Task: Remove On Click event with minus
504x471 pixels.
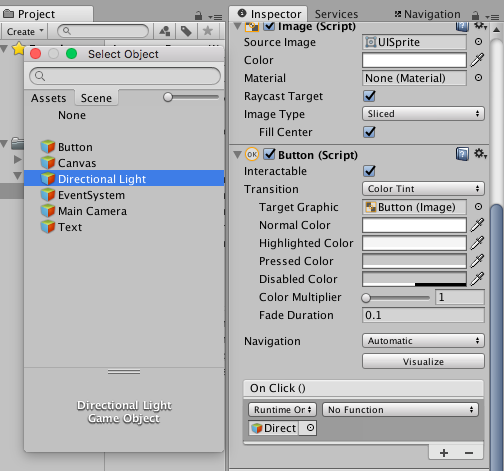Action: [x=469, y=453]
